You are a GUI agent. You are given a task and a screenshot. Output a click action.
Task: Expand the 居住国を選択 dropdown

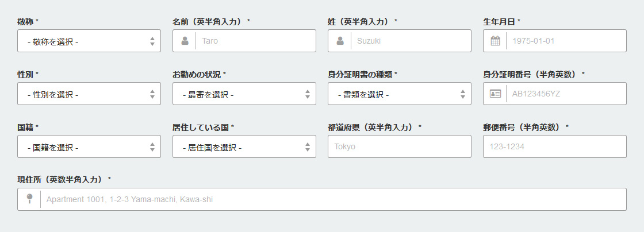click(244, 147)
